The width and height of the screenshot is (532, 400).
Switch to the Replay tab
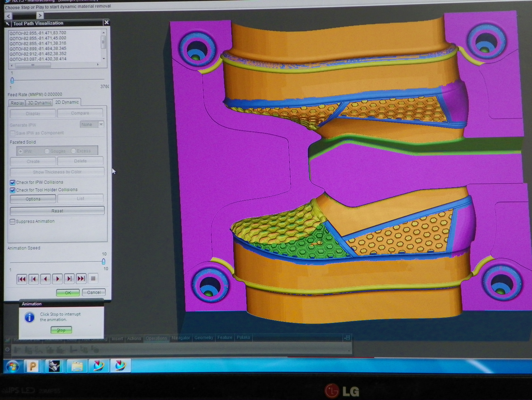(17, 103)
